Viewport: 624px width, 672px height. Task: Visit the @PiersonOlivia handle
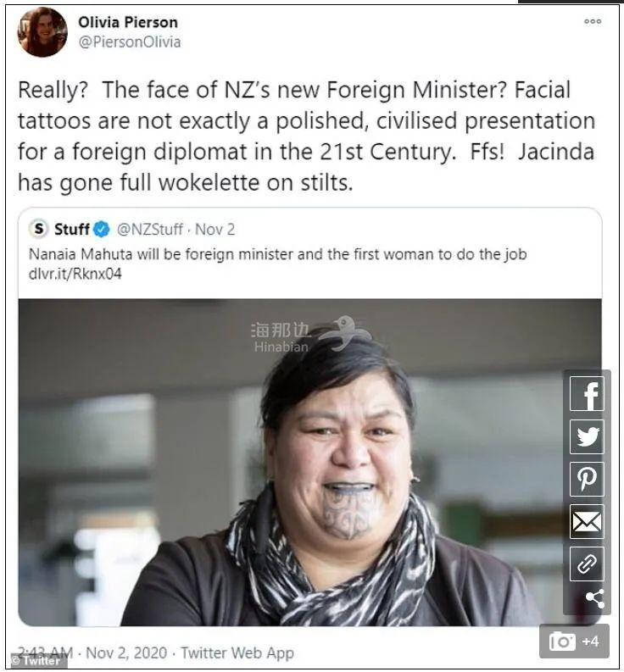(x=130, y=42)
